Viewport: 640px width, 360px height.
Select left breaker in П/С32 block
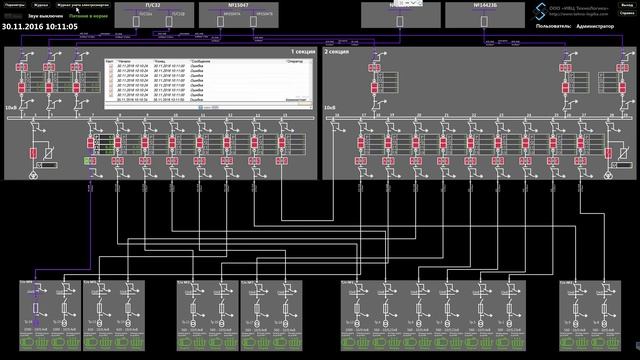(137, 21)
